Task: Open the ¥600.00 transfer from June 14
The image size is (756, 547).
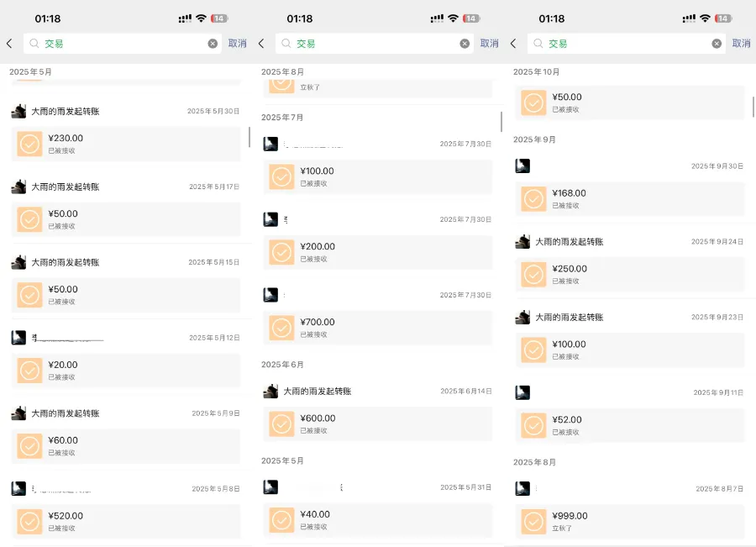Action: point(378,424)
